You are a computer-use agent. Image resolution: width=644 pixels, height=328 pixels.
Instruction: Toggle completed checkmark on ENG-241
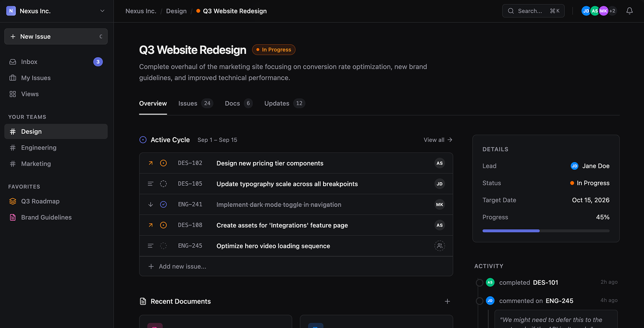tap(163, 204)
